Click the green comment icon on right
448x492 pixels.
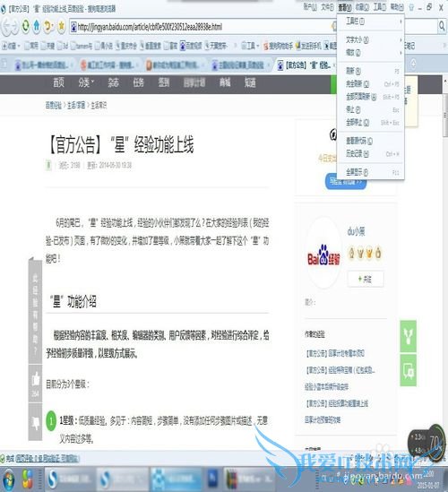point(409,370)
